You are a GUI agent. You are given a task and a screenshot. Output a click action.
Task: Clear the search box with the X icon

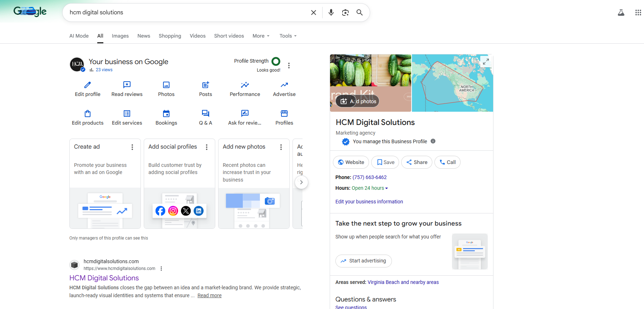(x=314, y=13)
